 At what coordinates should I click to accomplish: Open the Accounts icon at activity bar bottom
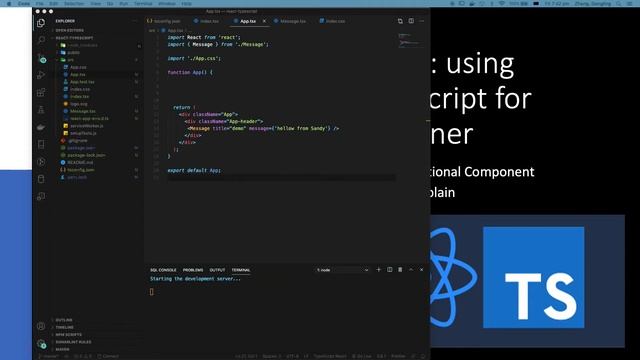41,326
